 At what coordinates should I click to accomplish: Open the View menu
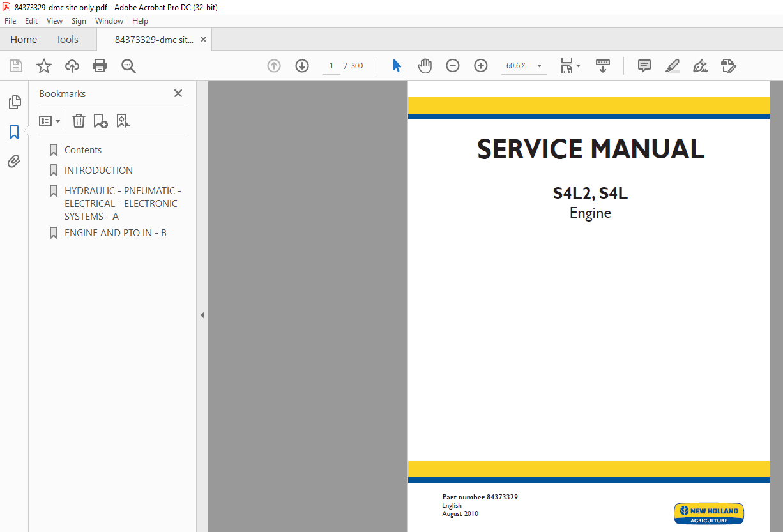click(x=54, y=21)
